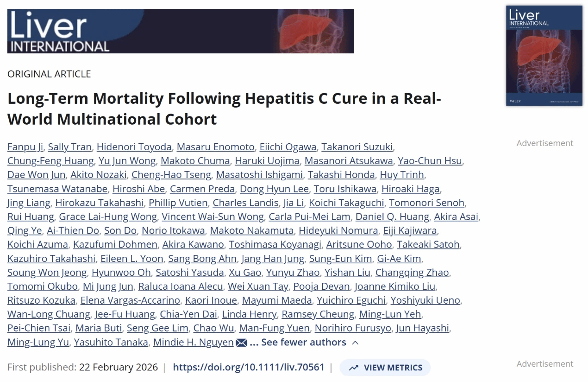Image resolution: width=588 pixels, height=382 pixels.
Task: Select author Carmen Preda
Action: [197, 189]
